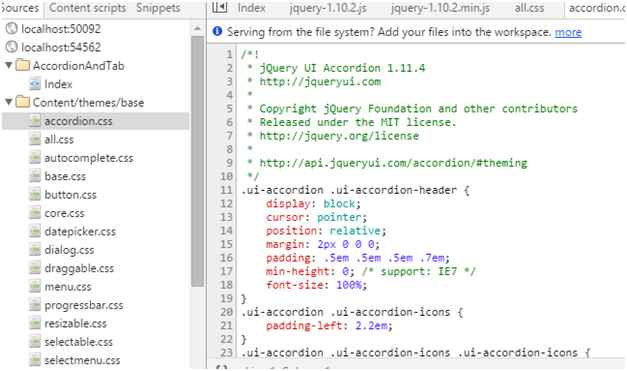Click the Index document file icon
This screenshot has width=627, height=371.
(35, 84)
